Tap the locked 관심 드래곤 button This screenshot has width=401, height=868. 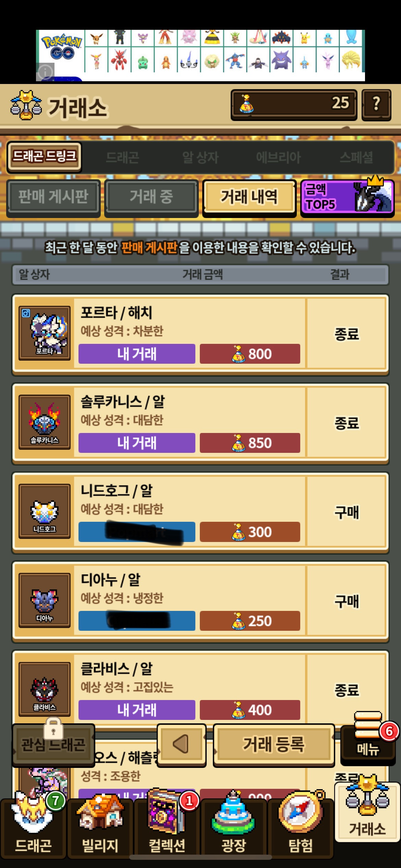tap(53, 745)
